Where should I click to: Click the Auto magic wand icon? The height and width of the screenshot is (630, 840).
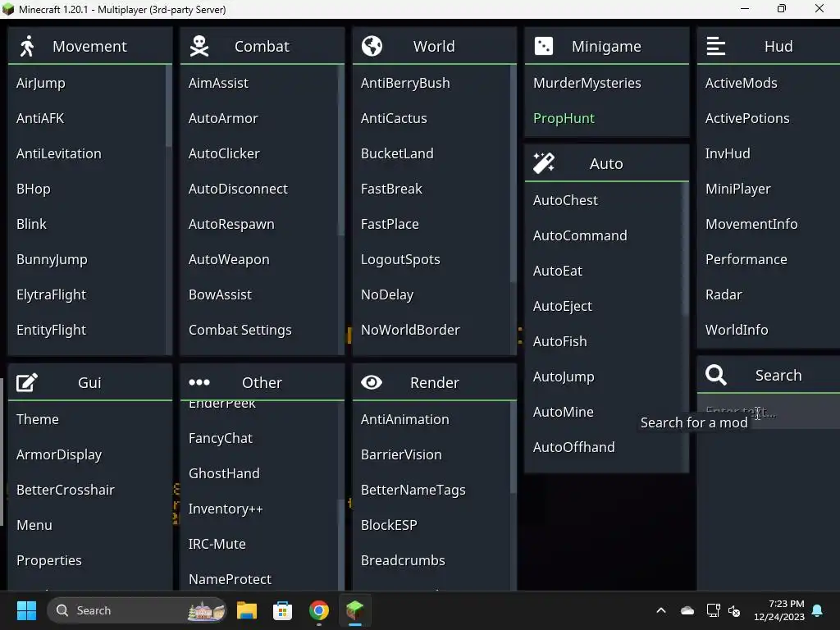tap(544, 163)
